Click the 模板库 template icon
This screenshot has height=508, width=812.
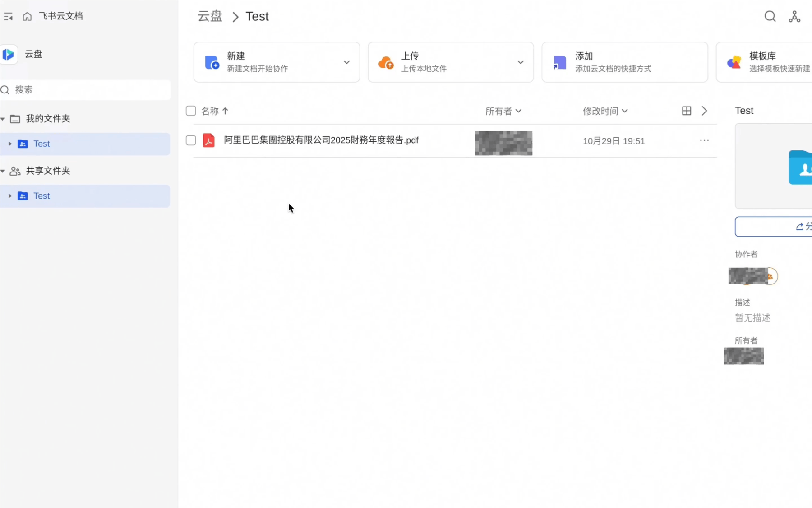click(734, 62)
